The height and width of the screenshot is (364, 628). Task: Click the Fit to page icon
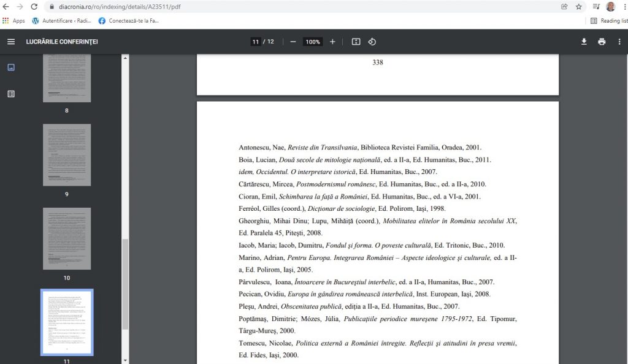356,42
